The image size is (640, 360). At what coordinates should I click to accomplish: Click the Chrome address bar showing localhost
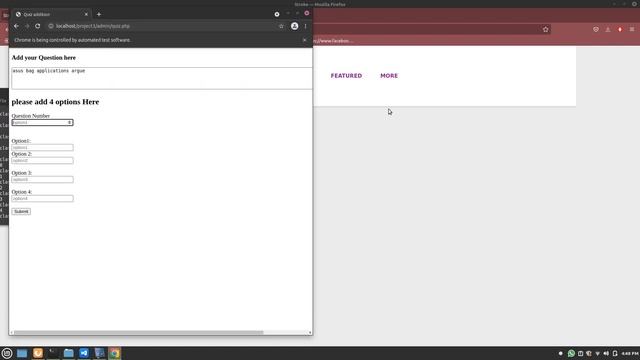point(165,26)
